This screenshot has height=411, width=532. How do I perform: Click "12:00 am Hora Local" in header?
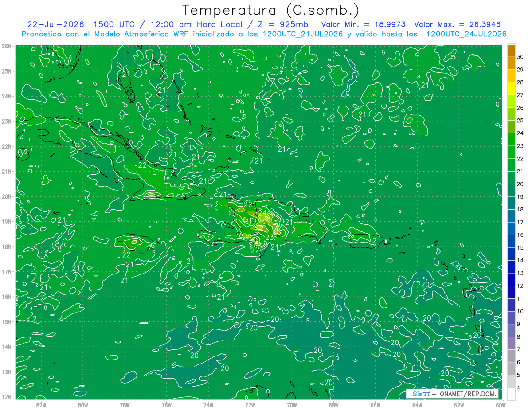point(197,24)
